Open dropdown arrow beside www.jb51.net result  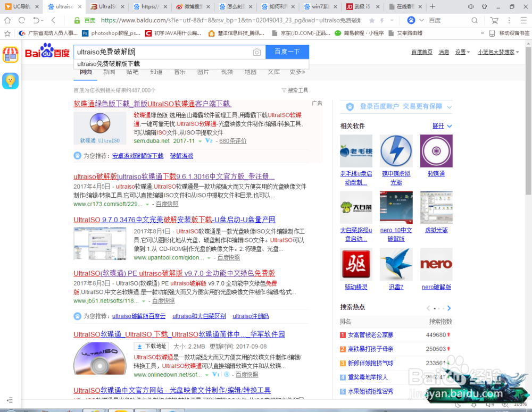[x=144, y=301]
